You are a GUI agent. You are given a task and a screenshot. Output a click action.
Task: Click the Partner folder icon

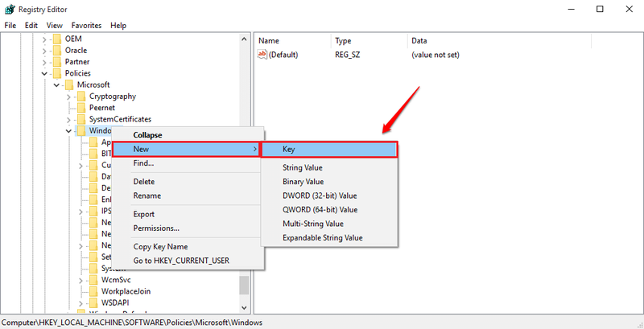click(x=57, y=62)
